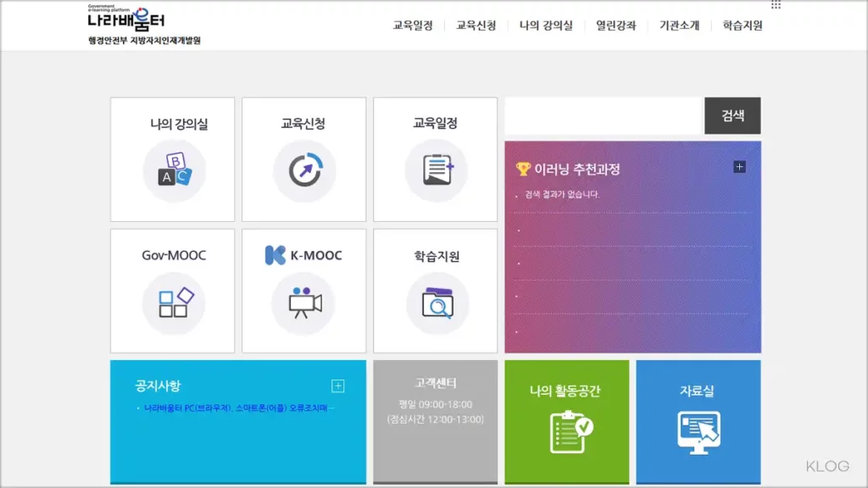Viewport: 868px width, 488px height.
Task: Expand 공지사항 with the plus button
Action: [x=337, y=385]
